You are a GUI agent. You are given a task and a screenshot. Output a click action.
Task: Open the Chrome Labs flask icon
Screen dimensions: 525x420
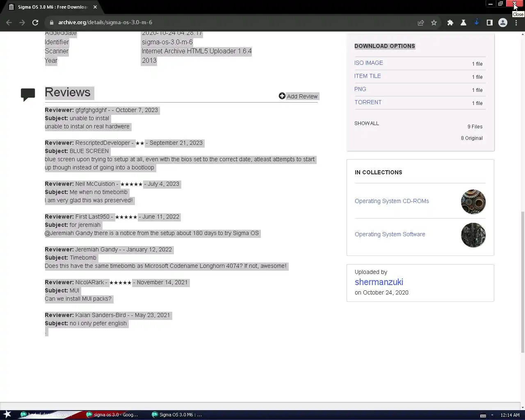pos(463,23)
